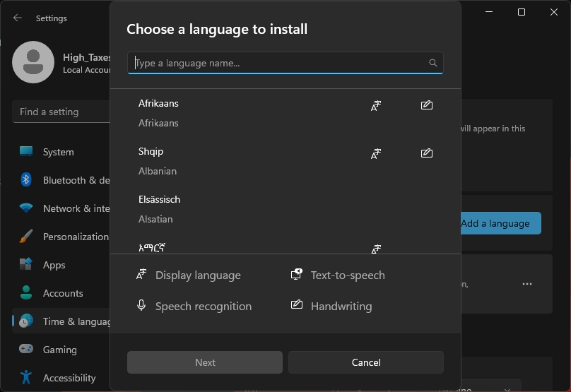Image resolution: width=571 pixels, height=392 pixels.
Task: Open Gaming settings section
Action: click(x=59, y=350)
